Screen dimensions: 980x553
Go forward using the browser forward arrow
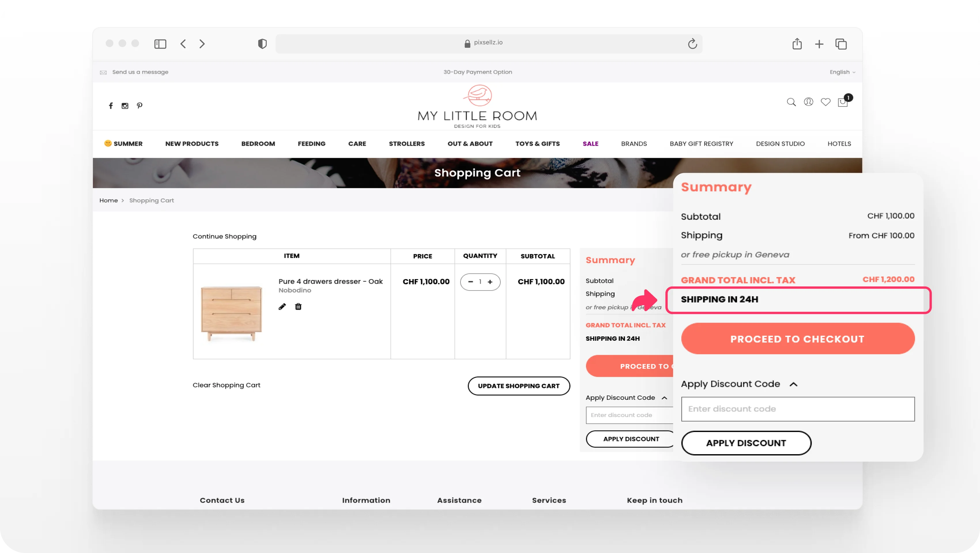coord(202,44)
